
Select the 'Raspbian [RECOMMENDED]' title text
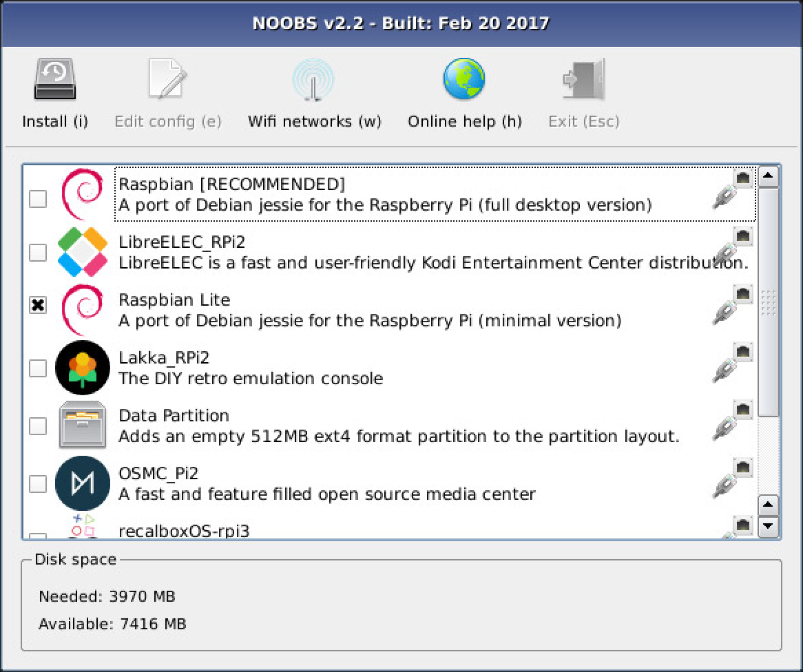232,185
